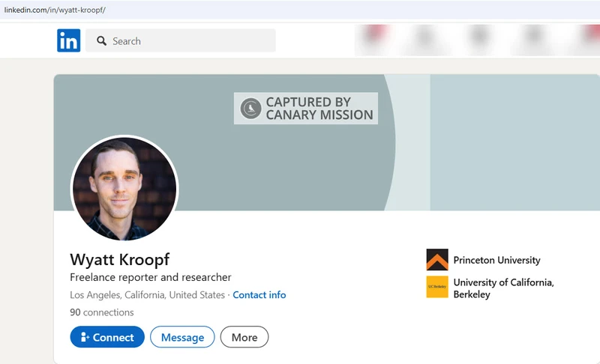The width and height of the screenshot is (600, 364).
Task: Open Wyatt Kroopf's circular profile photo
Action: [124, 188]
